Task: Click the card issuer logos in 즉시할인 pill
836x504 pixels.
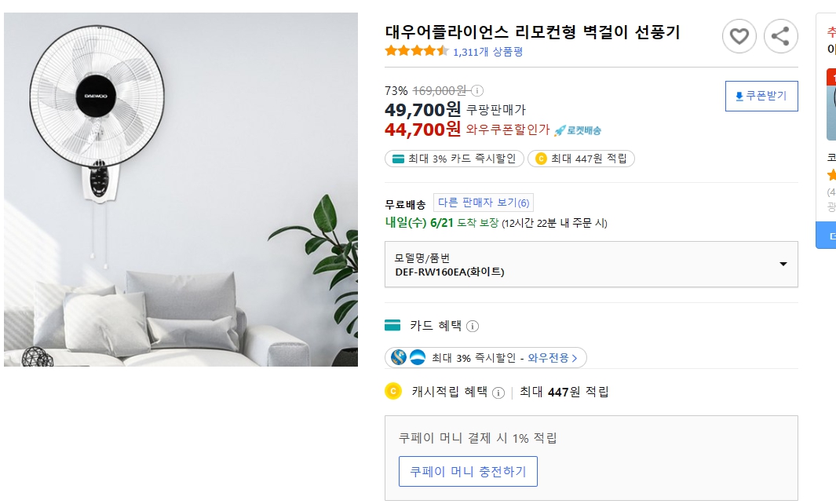Action: coord(408,358)
